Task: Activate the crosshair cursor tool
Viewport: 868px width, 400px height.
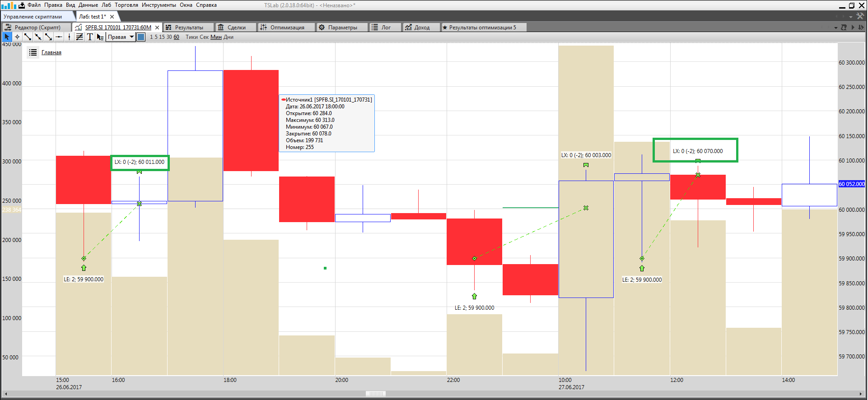Action: point(17,37)
